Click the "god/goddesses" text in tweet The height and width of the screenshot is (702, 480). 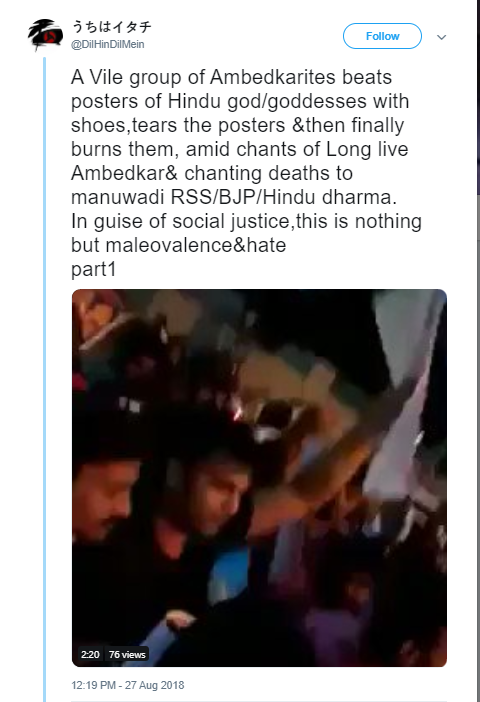[x=297, y=101]
